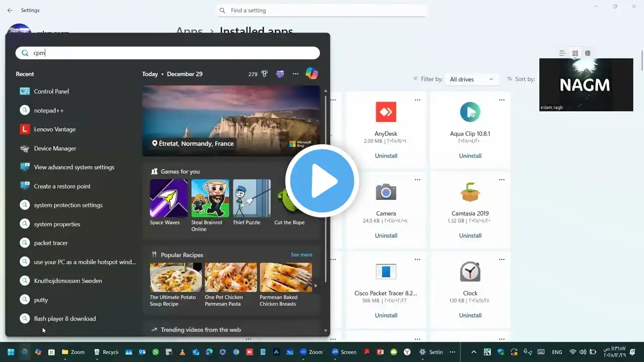Select the Camera app icon in Settings
This screenshot has width=644, height=362.
tap(386, 192)
